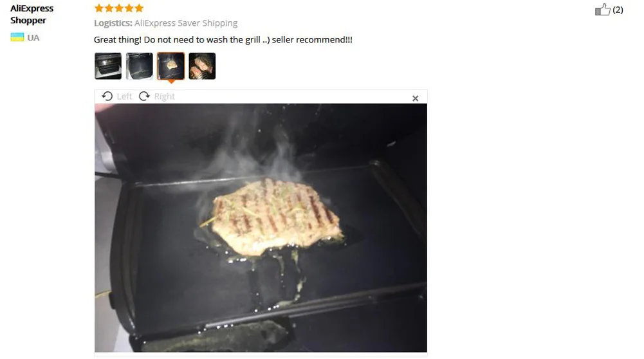The height and width of the screenshot is (359, 644).
Task: Click the AliExpress Shopper reviewer name
Action: click(x=32, y=14)
